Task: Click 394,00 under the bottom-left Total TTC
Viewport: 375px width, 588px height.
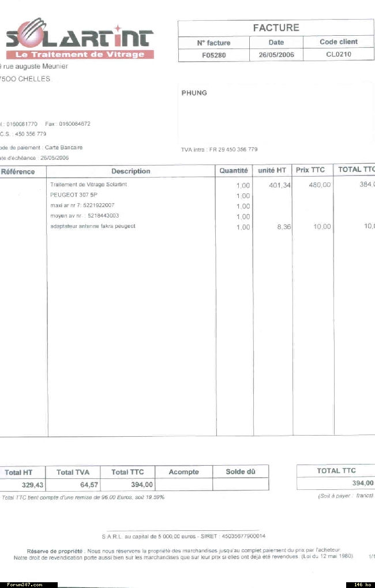Action: (142, 485)
